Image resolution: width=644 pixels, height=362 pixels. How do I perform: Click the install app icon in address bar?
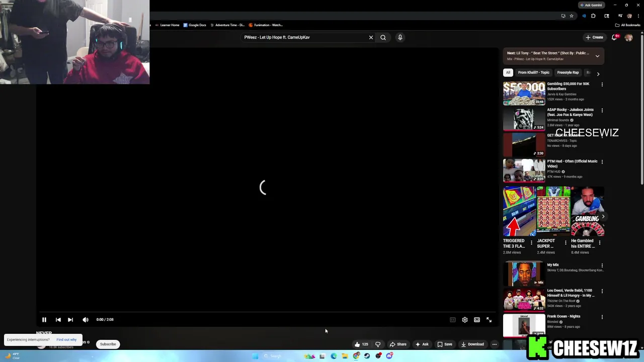(563, 16)
